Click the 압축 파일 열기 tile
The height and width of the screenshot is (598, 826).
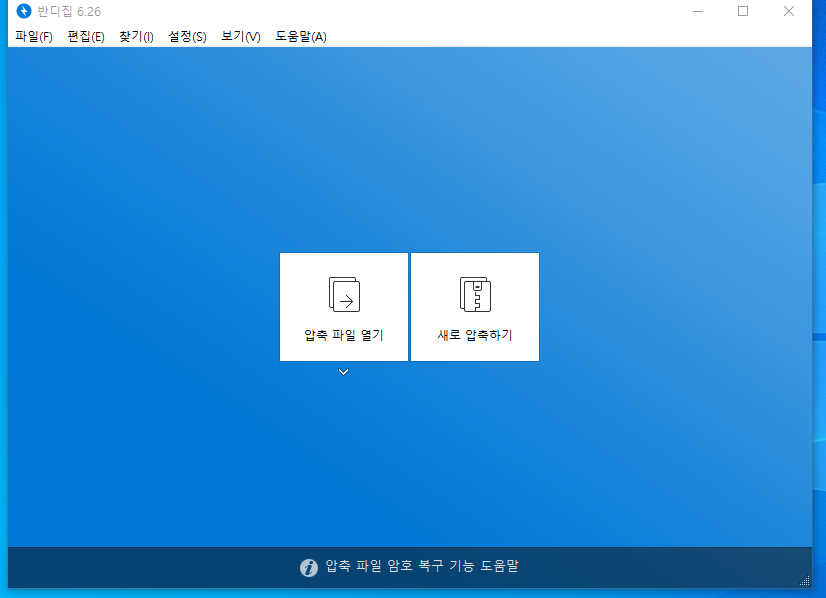(343, 307)
